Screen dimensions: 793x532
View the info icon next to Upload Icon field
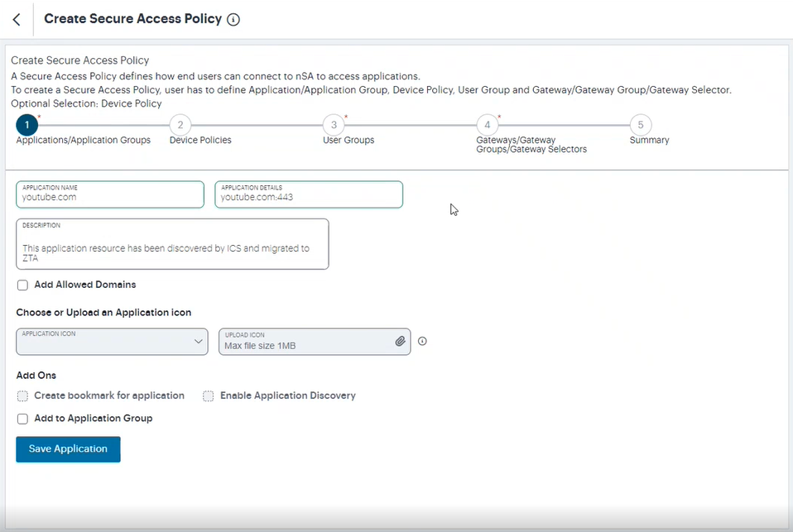(x=422, y=341)
